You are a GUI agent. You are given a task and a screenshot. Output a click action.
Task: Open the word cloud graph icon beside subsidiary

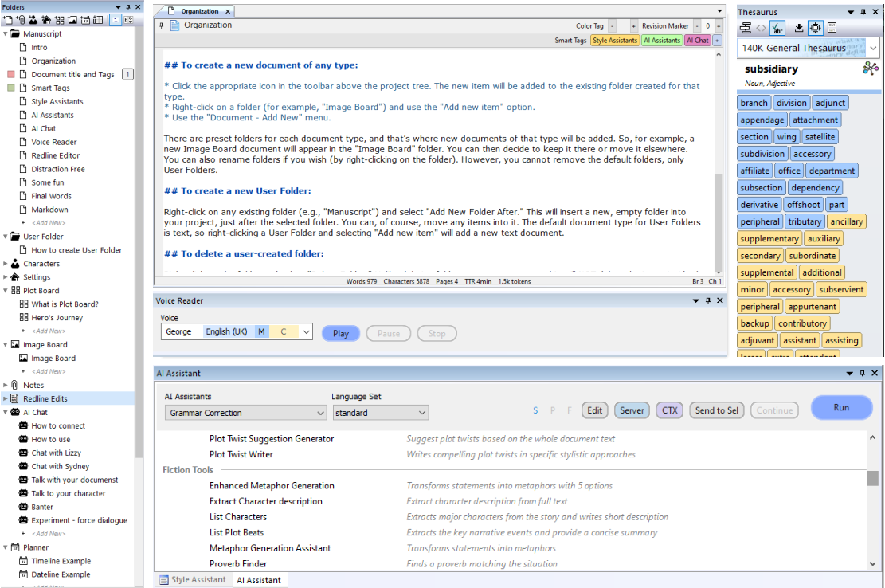[x=871, y=69]
